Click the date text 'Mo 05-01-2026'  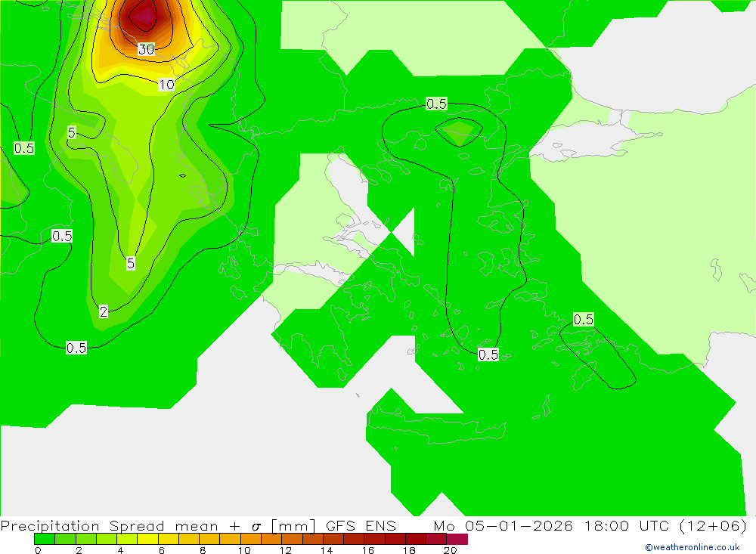tap(502, 526)
